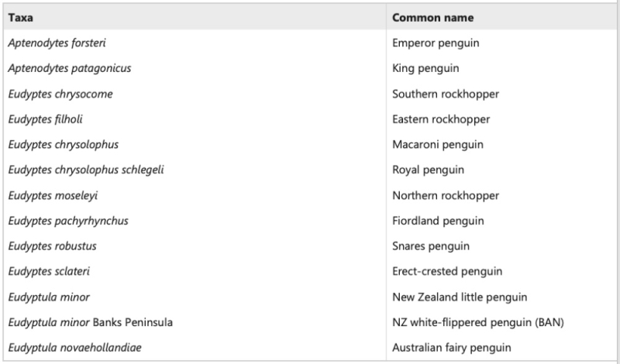The width and height of the screenshot is (620, 364).
Task: Select the Eudyptes robustus entry
Action: (x=52, y=246)
